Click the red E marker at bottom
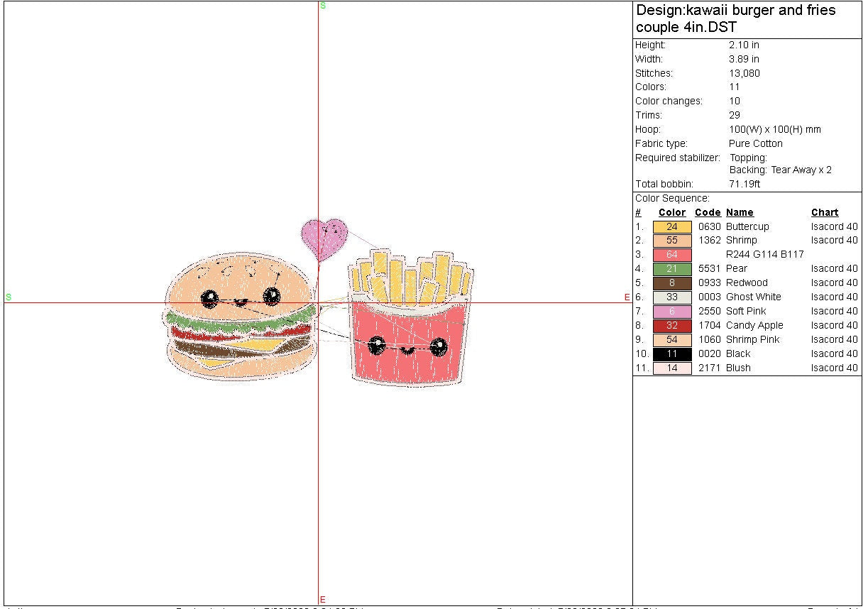This screenshot has height=609, width=868. point(323,600)
